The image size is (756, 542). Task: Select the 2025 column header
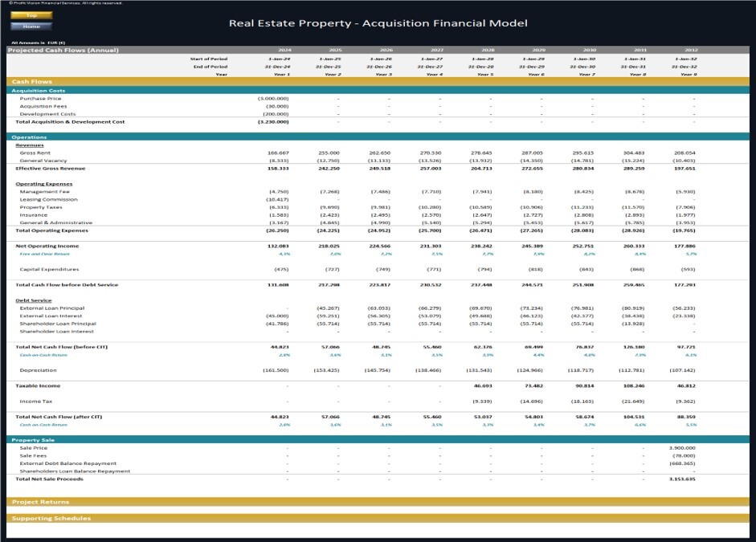tap(336, 50)
